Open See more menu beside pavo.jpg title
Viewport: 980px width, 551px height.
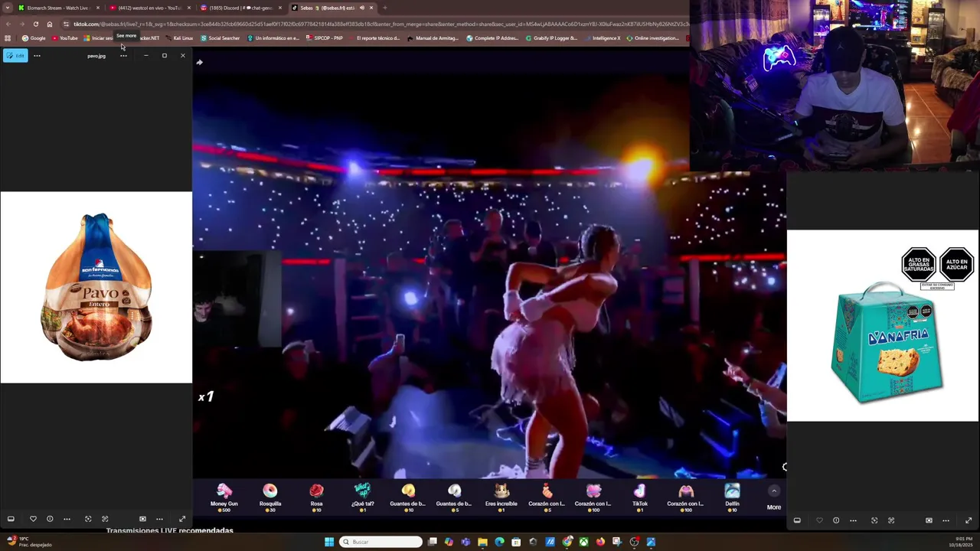point(123,55)
